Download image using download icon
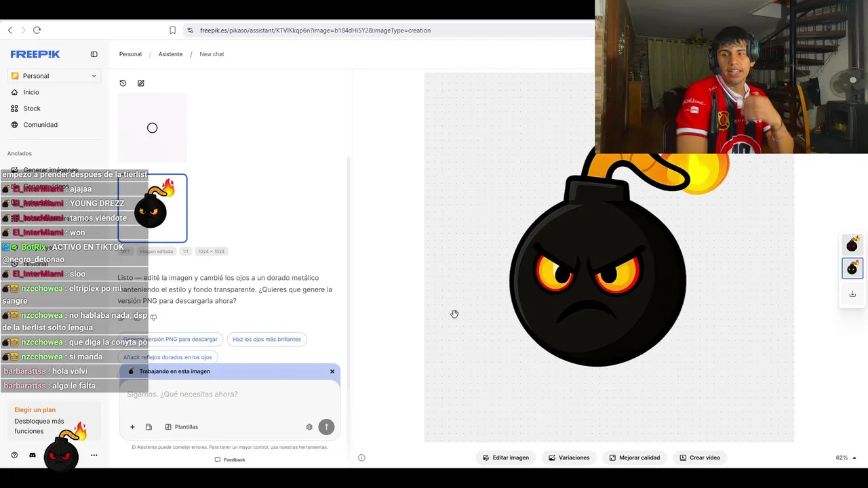Screen dimensions: 868x488 pos(852,294)
